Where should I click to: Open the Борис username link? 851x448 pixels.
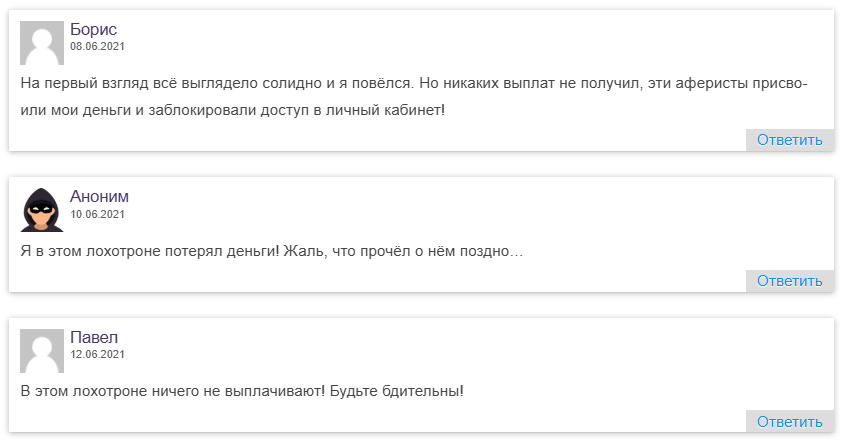pyautogui.click(x=93, y=30)
